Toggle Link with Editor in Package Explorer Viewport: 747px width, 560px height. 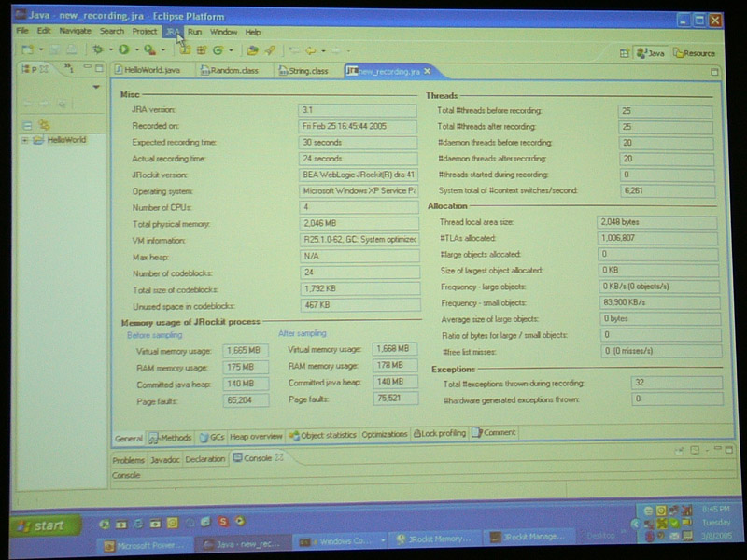(45, 125)
